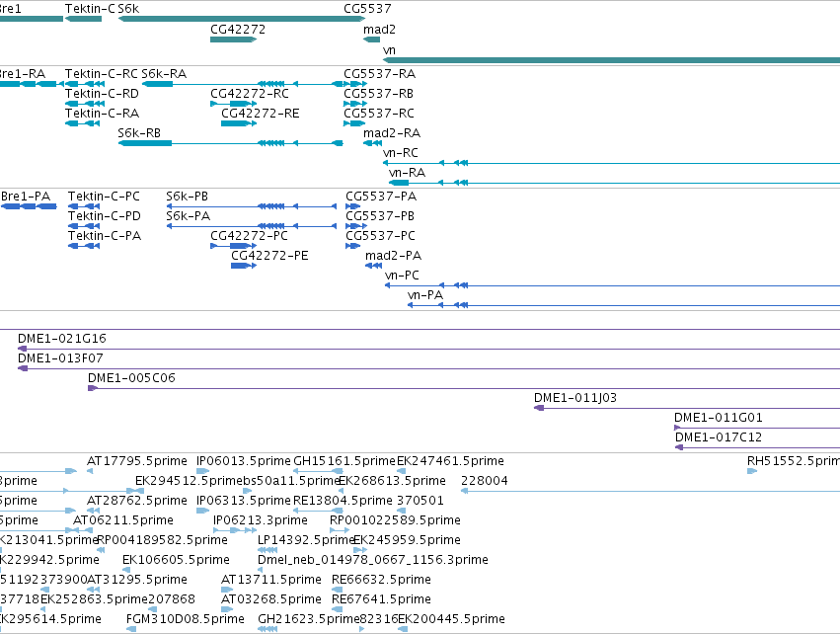This screenshot has height=634, width=840.
Task: Click the Tektin-C gene glyph
Action: [84, 19]
